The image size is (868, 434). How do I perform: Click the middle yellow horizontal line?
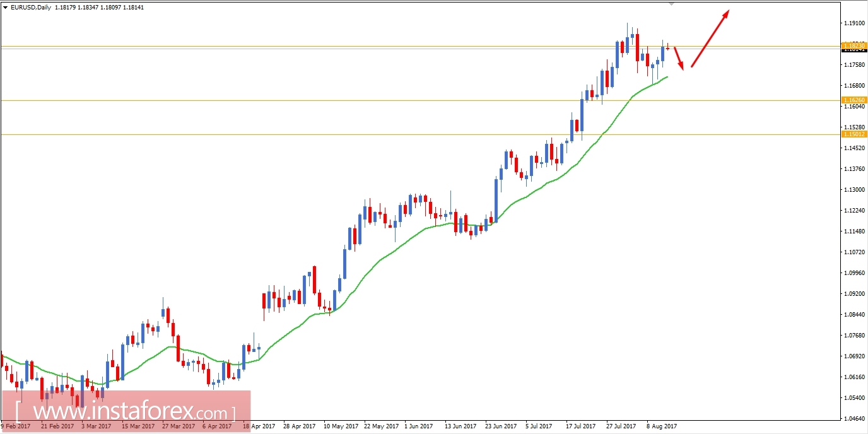315,100
